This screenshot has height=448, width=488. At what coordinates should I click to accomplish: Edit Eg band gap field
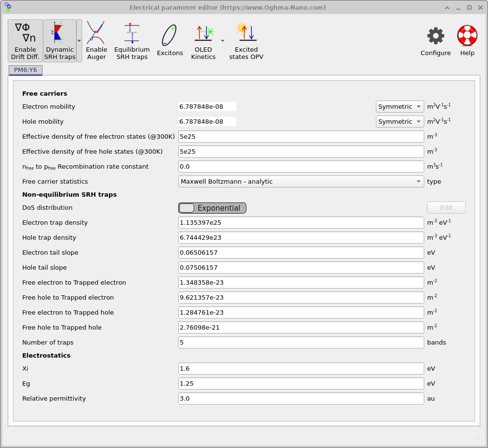(x=301, y=384)
